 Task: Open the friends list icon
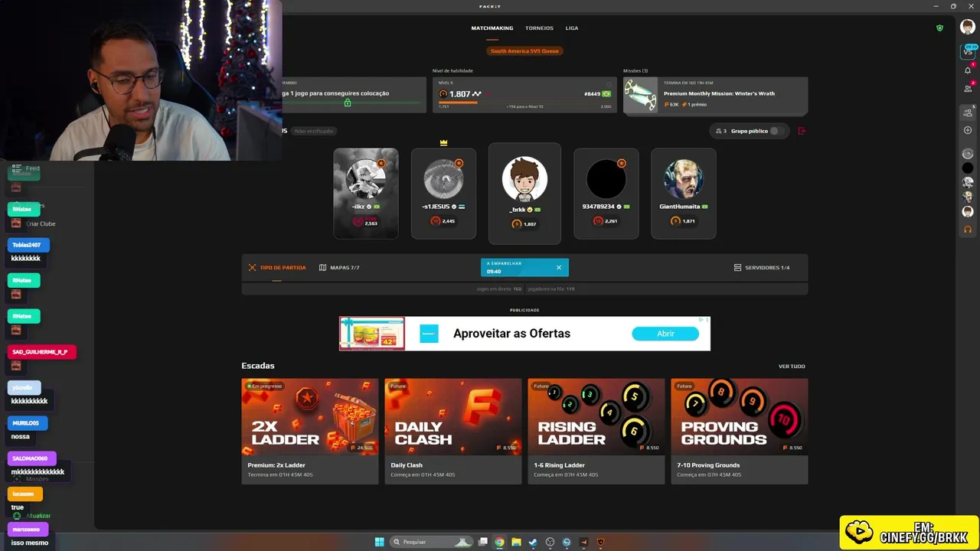968,88
